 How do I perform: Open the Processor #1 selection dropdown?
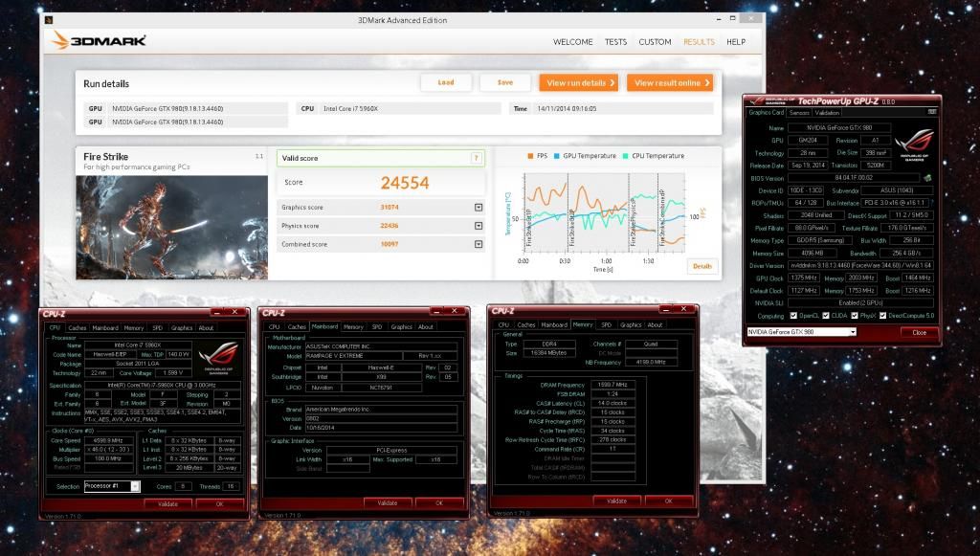pos(135,486)
